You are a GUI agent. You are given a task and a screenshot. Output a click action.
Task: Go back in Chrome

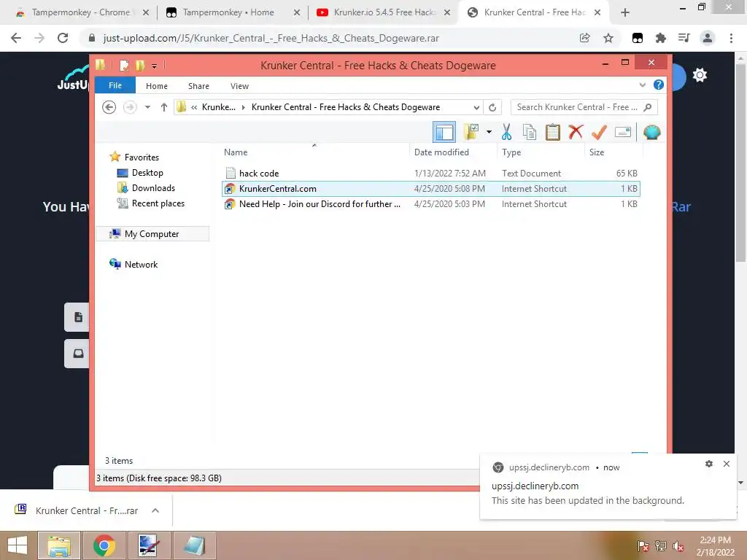pos(16,38)
